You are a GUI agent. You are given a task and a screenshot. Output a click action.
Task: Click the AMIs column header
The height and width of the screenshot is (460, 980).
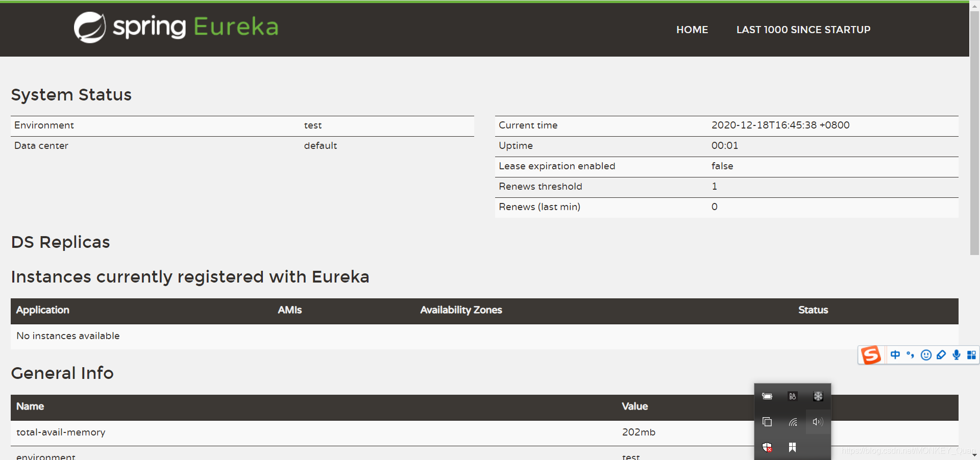(x=290, y=310)
